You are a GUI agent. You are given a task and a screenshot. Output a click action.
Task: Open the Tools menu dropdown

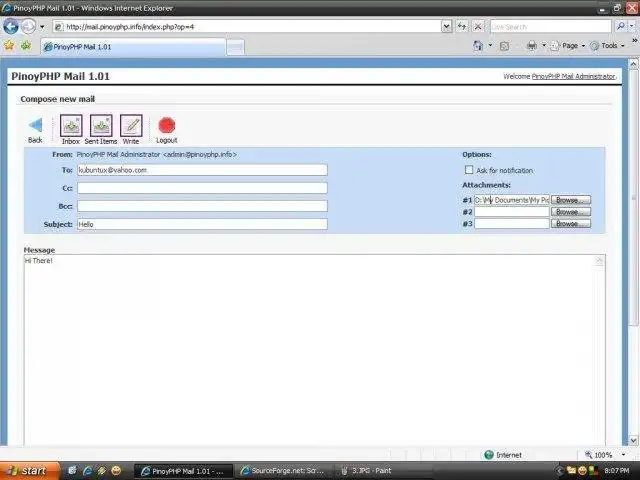pyautogui.click(x=608, y=46)
